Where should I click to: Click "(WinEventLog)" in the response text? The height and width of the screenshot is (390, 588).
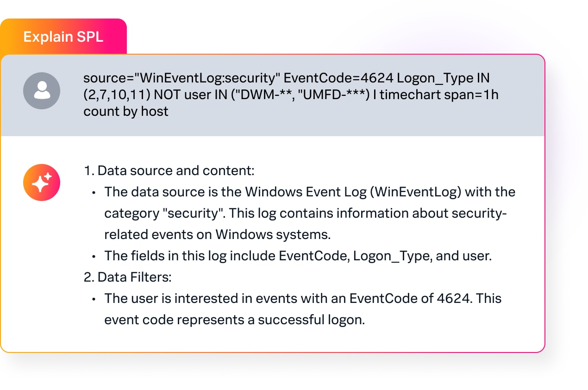tap(416, 192)
